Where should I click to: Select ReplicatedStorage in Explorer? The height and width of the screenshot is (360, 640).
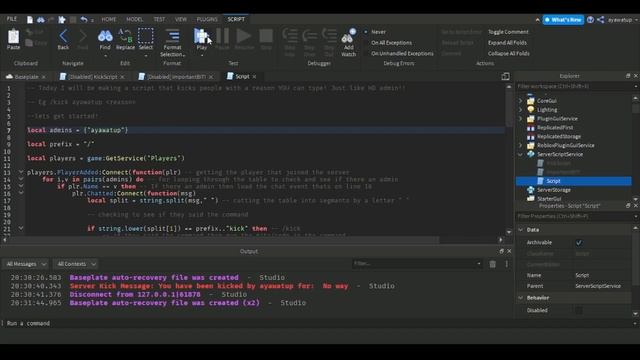coord(559,137)
